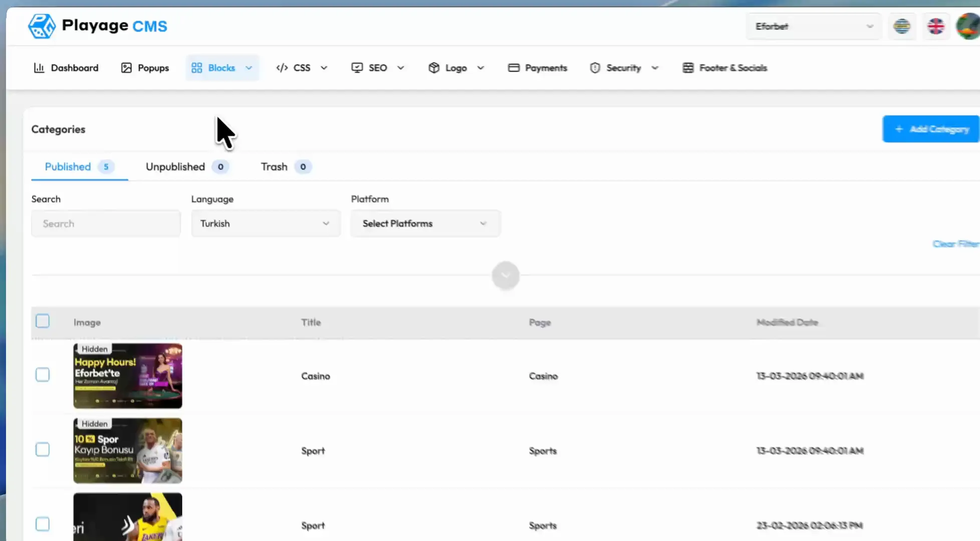Open the Happy Hours Casino thumbnail
The height and width of the screenshot is (541, 980).
coord(128,376)
